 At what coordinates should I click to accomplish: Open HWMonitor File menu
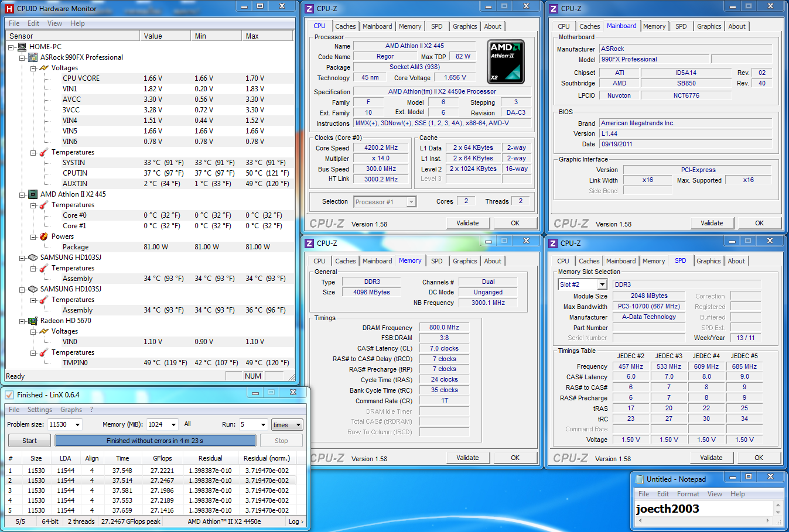pyautogui.click(x=14, y=23)
